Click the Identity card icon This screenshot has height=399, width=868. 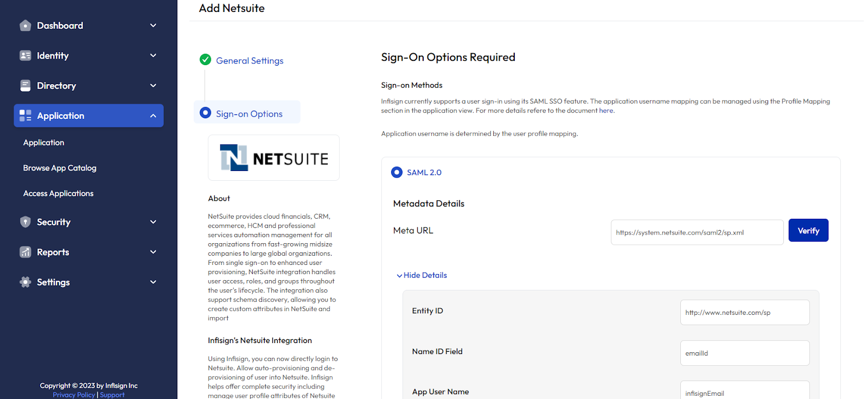pos(25,55)
